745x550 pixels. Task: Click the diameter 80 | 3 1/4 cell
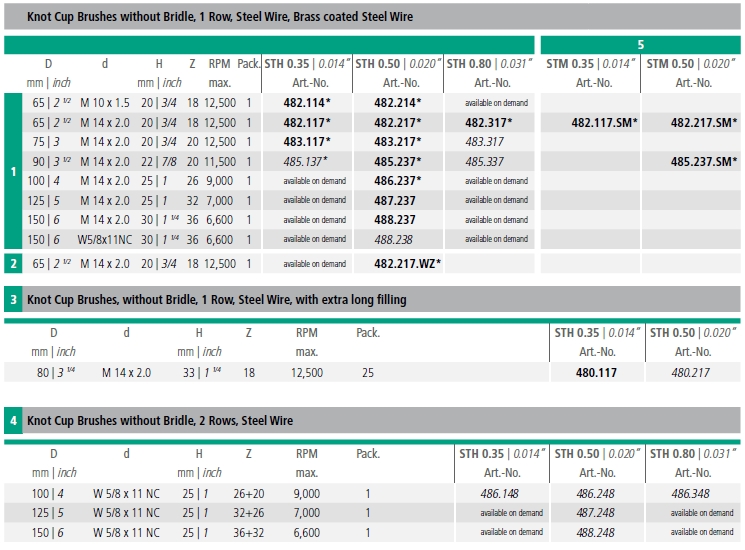point(56,372)
